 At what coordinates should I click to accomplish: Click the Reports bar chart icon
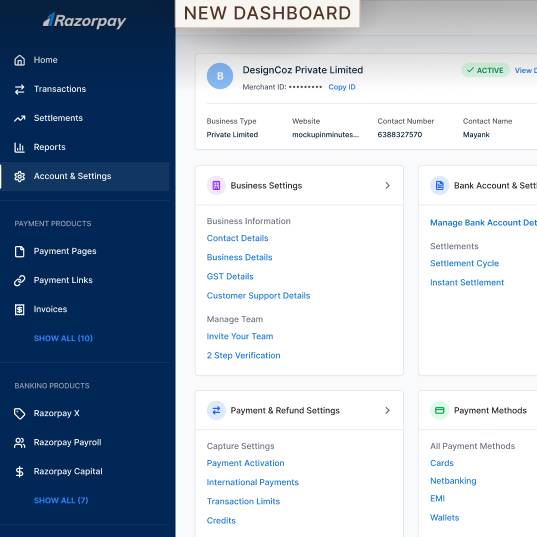click(20, 147)
